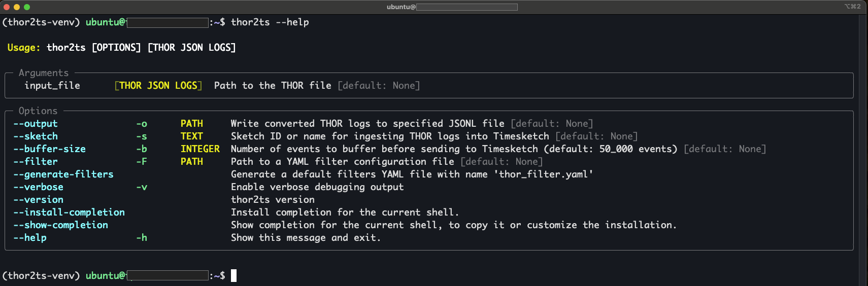Click the 'TEXT' type label
This screenshot has height=286, width=868.
coord(192,136)
